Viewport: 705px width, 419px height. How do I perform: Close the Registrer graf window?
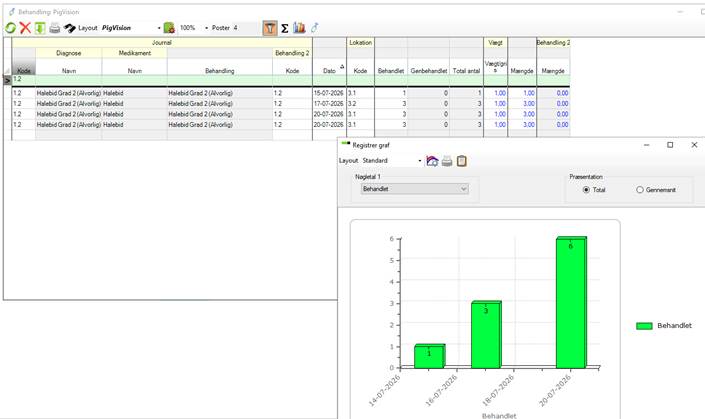(x=694, y=145)
